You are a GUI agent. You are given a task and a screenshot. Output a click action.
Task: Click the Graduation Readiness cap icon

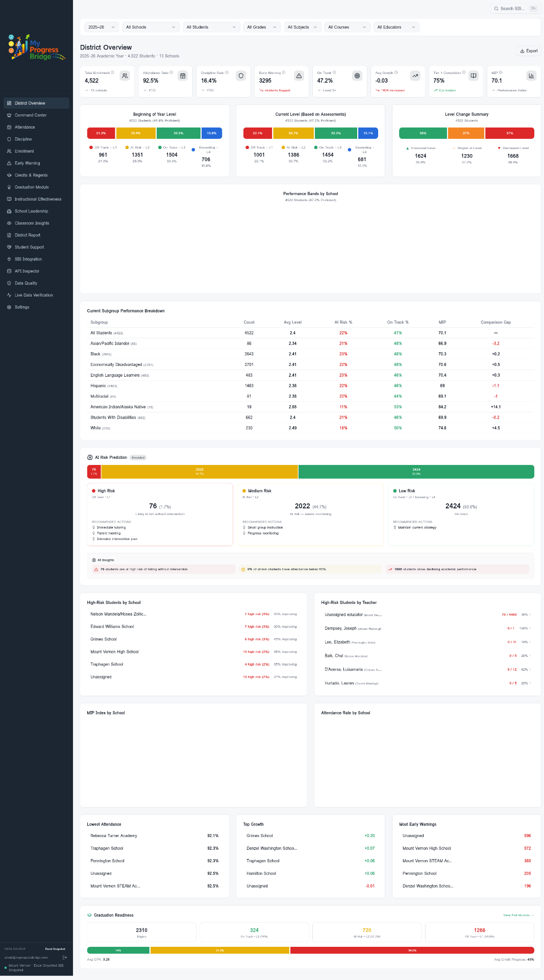[x=90, y=915]
